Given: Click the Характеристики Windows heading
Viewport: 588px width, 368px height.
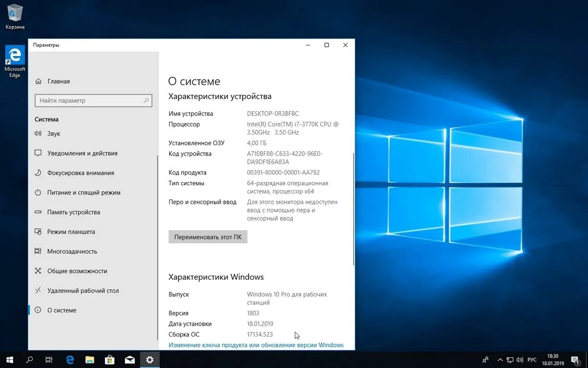Looking at the screenshot, I should (x=216, y=277).
